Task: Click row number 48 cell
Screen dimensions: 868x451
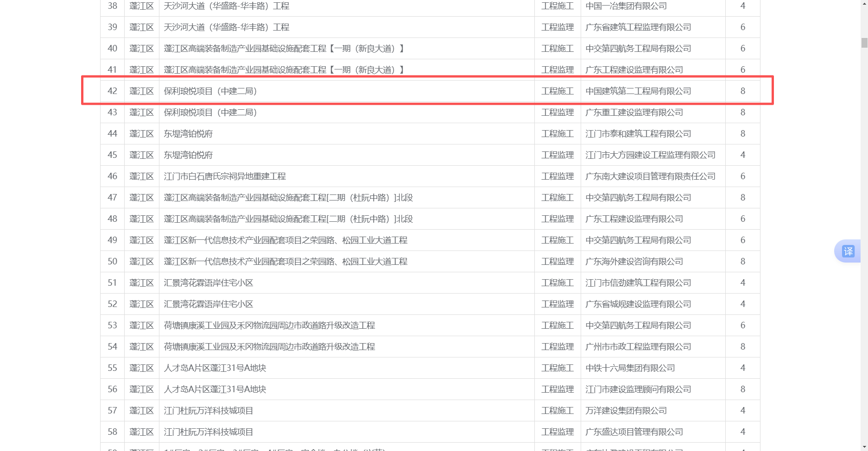Action: [113, 219]
